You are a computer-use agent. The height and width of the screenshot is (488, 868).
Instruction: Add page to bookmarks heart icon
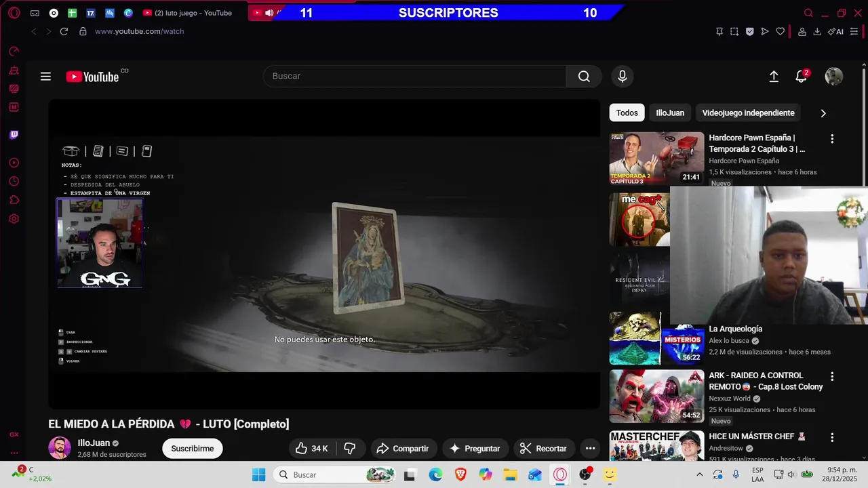(781, 31)
